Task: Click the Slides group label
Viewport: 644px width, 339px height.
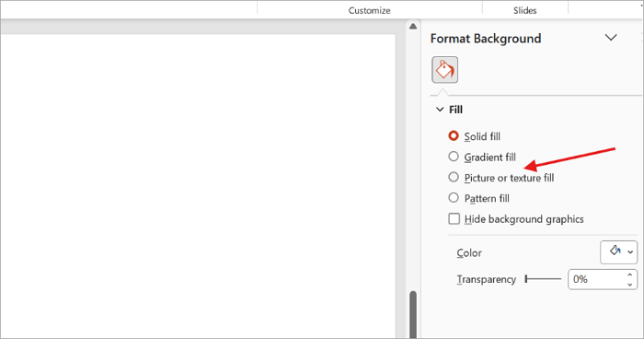Action: click(525, 11)
